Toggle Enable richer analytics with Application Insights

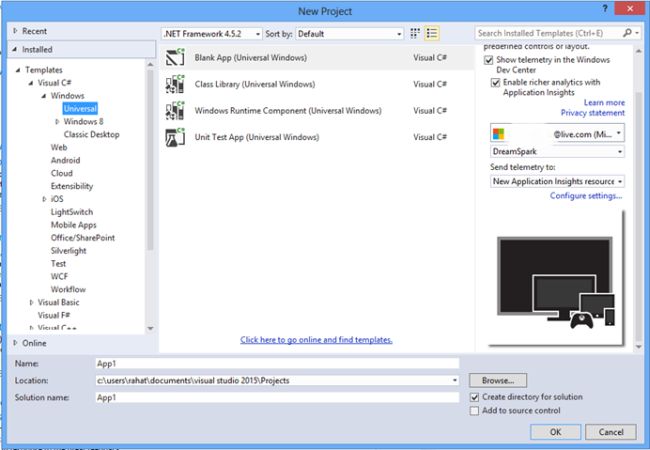[495, 82]
